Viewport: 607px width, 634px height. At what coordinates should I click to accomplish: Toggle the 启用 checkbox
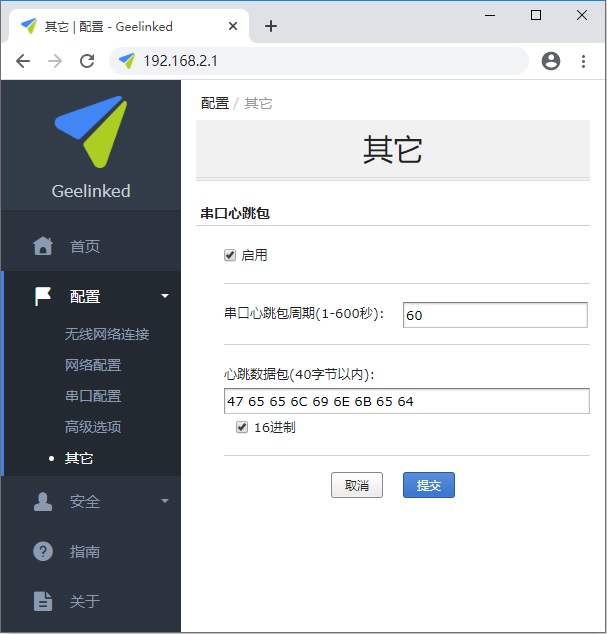pos(230,255)
